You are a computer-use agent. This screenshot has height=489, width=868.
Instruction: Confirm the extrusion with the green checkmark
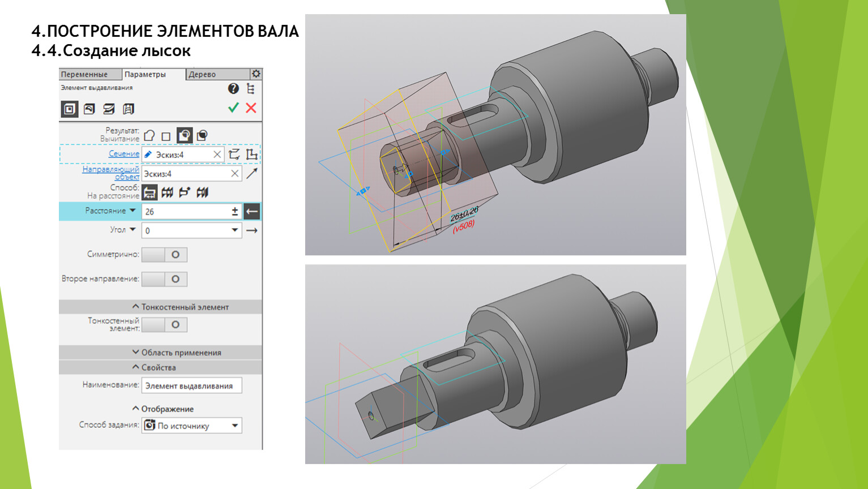233,108
